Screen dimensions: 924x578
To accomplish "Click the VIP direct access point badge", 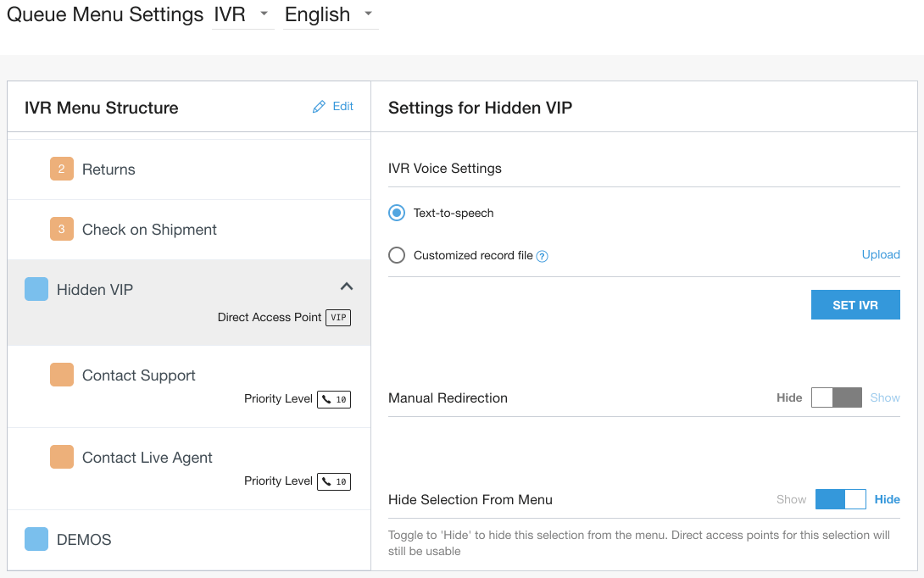I will point(338,318).
